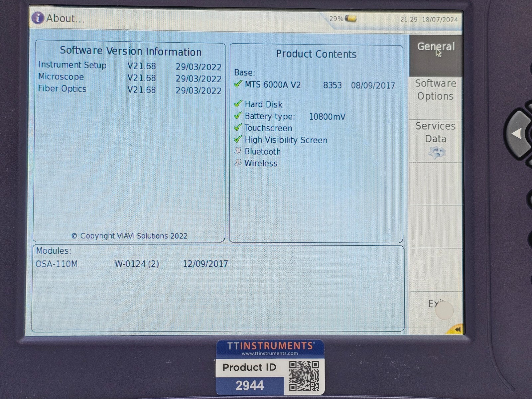
Task: Click the MTS 6000A V2 green checkmark
Action: tap(238, 84)
